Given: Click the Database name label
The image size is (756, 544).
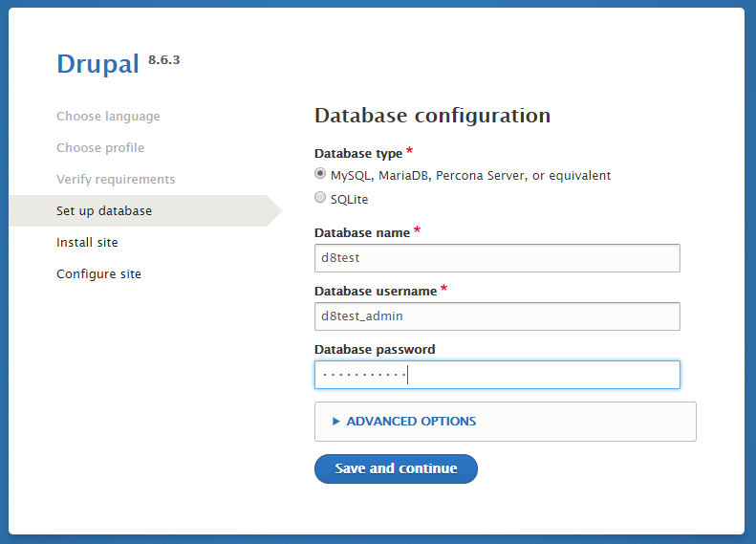Looking at the screenshot, I should tap(362, 233).
